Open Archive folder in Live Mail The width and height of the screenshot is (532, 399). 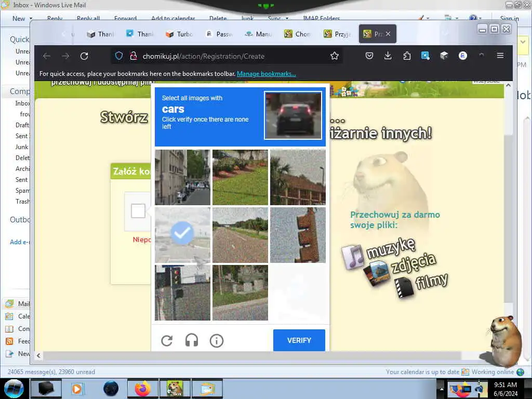(x=22, y=169)
